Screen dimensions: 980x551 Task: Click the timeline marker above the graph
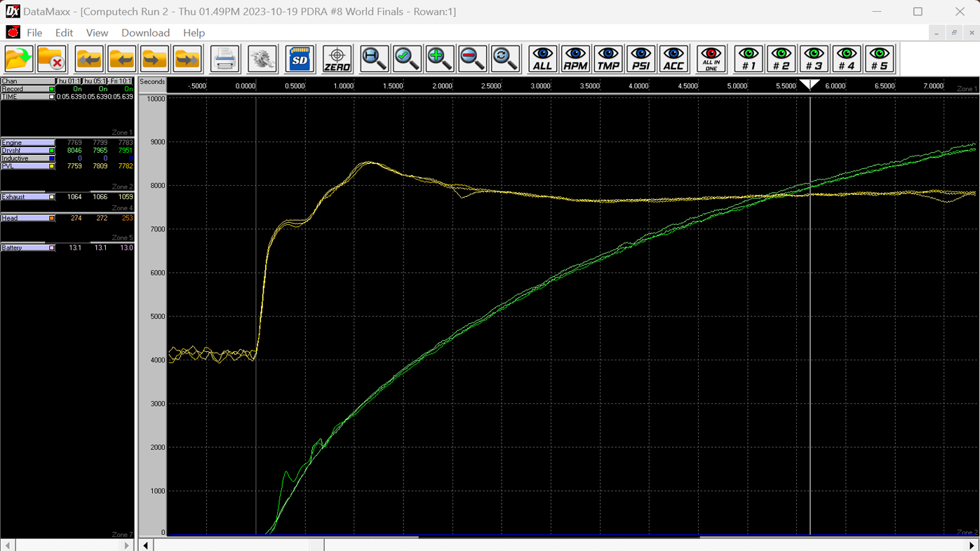tap(810, 84)
